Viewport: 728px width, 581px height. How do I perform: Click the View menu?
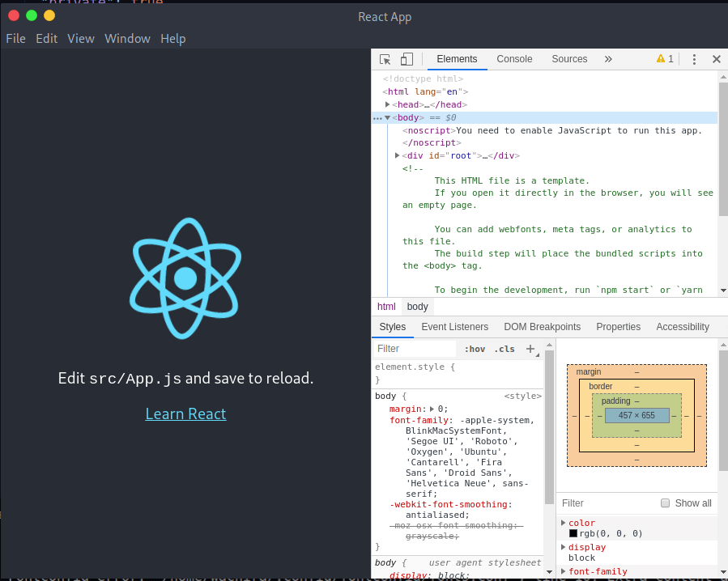tap(80, 38)
